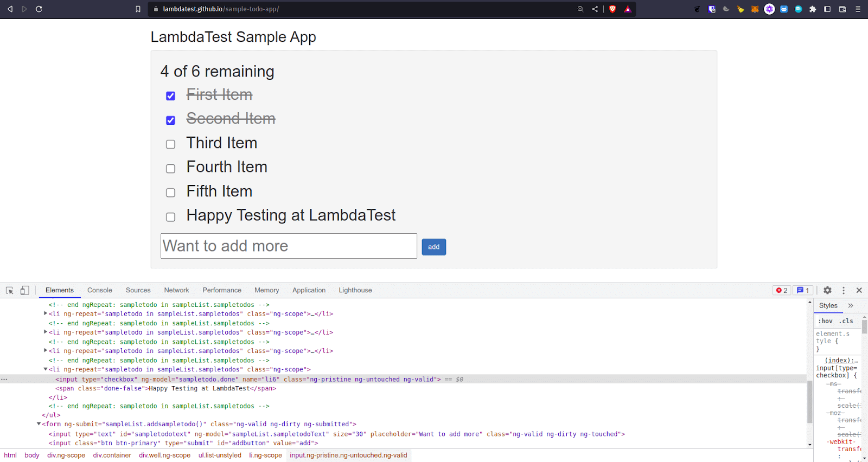Open the extensions puzzle piece menu

[813, 9]
